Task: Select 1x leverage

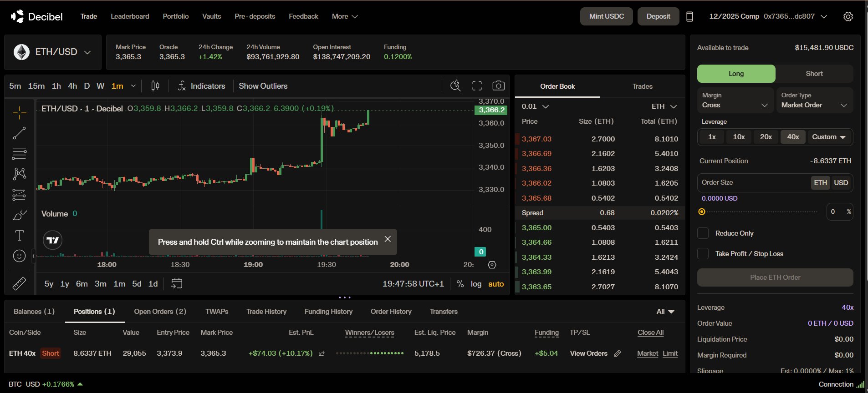Action: 712,137
